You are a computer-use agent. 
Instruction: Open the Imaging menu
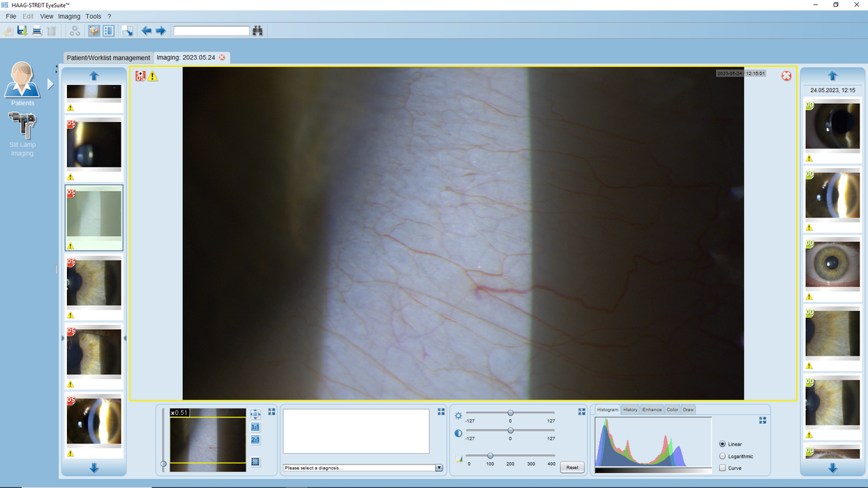[69, 16]
